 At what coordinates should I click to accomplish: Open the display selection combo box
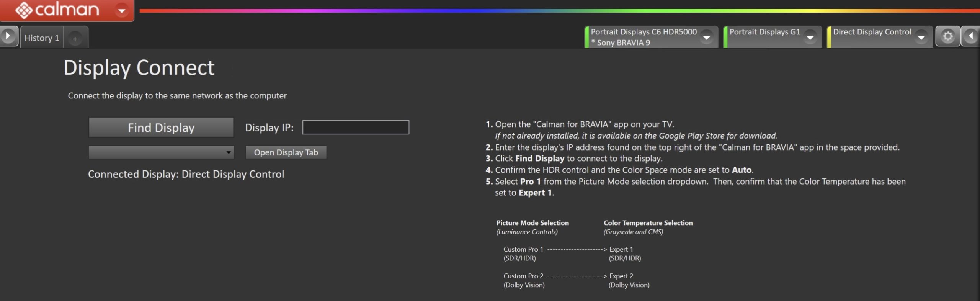(x=161, y=152)
